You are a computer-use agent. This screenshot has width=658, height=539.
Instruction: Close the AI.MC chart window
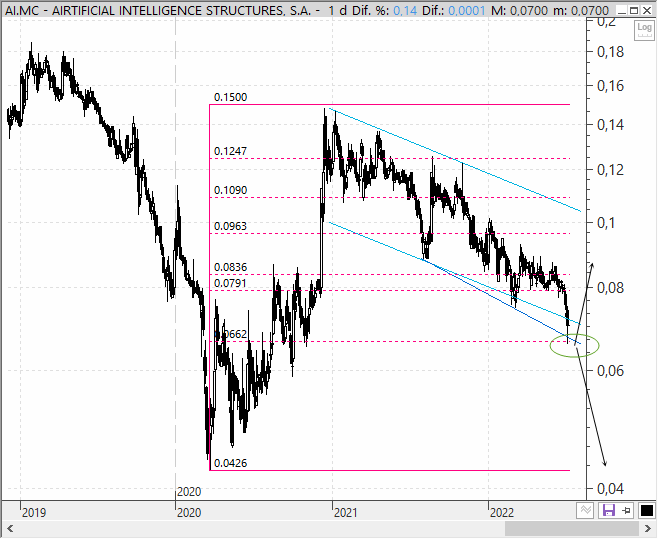tap(647, 10)
